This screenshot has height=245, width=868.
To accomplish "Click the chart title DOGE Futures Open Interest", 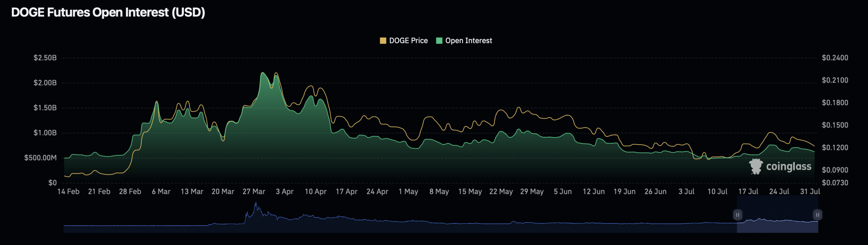I will [x=108, y=13].
